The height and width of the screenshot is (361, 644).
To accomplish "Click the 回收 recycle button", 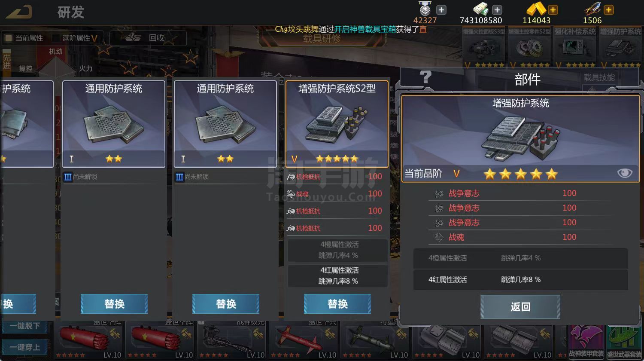I will 148,38.
